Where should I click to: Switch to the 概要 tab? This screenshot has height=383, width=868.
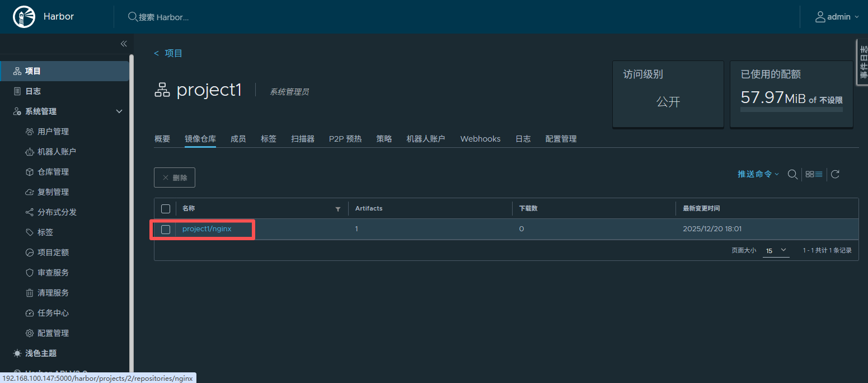[x=162, y=139]
